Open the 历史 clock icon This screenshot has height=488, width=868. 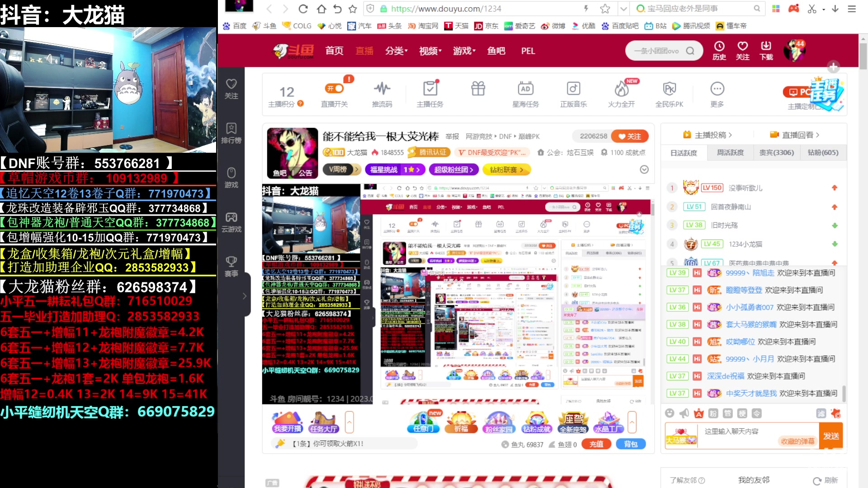click(x=719, y=50)
